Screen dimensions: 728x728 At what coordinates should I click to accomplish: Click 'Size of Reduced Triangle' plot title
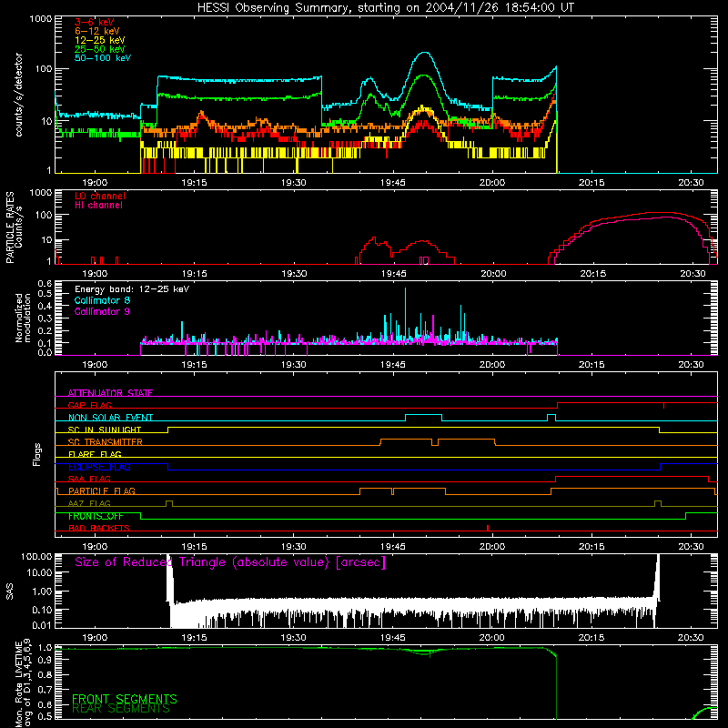[x=230, y=562]
